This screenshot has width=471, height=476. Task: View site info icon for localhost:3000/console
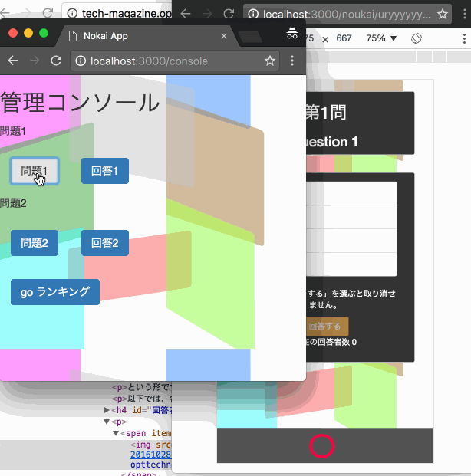coord(81,61)
